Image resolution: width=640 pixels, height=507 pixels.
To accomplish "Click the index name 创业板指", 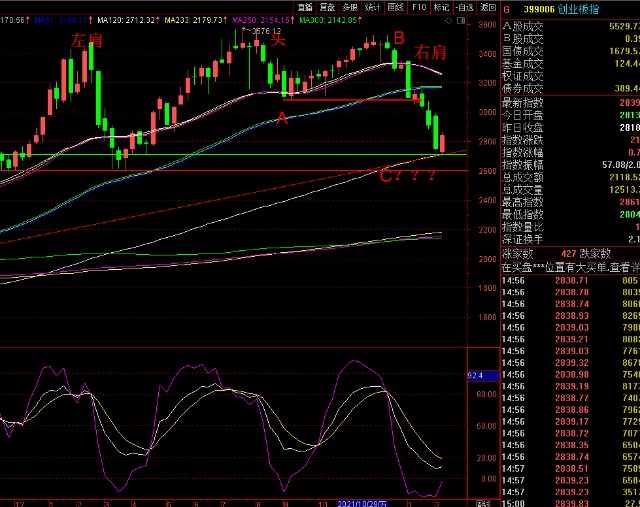I will tap(578, 9).
